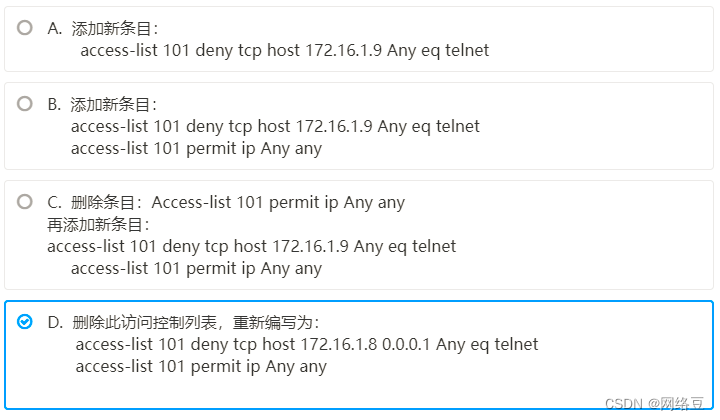Screen dimensions: 720x420
Task: Select the radio button for option A
Action: pyautogui.click(x=25, y=28)
